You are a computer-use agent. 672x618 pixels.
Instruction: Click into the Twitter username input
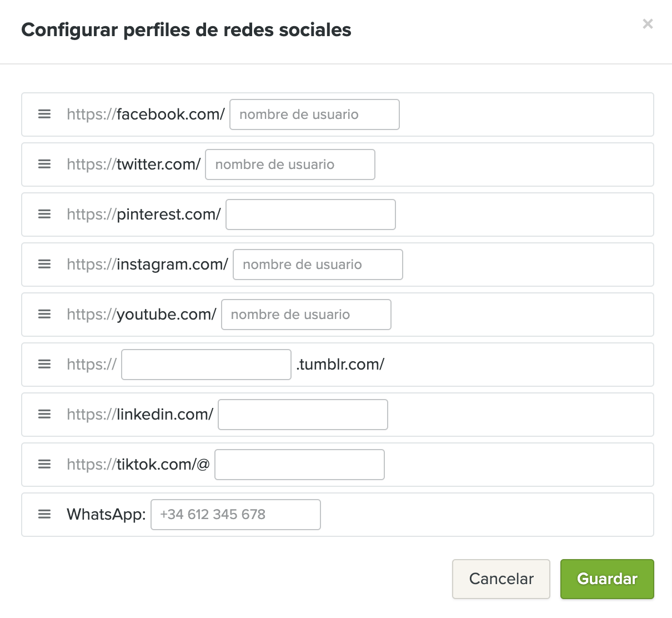290,165
